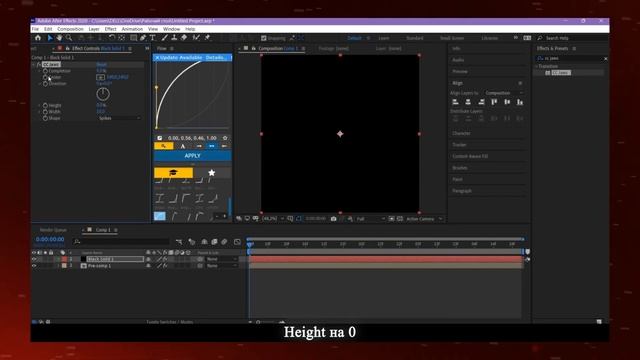
Task: Open the viewer magnification dropdown
Action: 273,219
